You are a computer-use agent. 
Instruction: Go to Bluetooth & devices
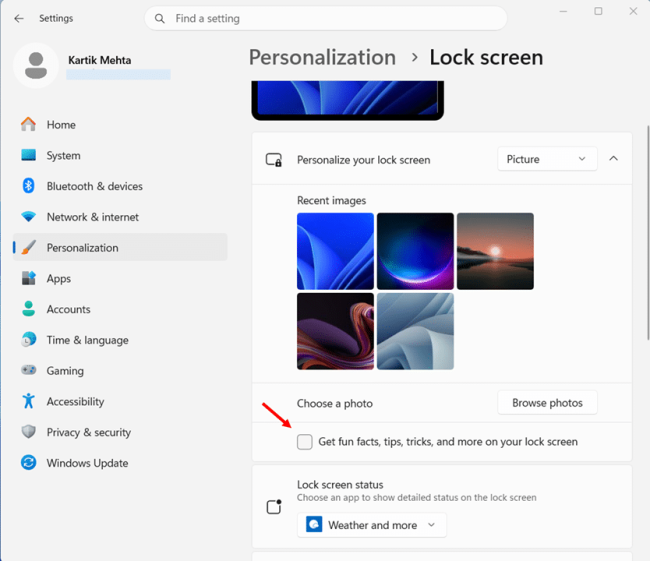[120, 186]
